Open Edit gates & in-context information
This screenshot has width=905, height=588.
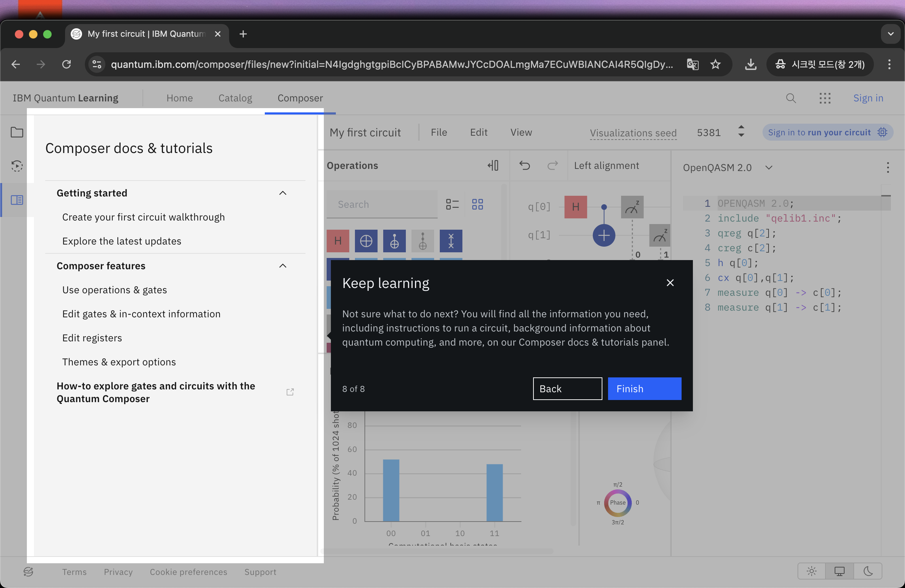point(141,314)
